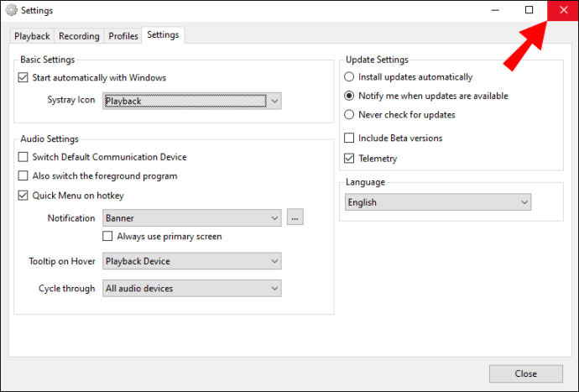Choose Never check for updates

pos(350,114)
